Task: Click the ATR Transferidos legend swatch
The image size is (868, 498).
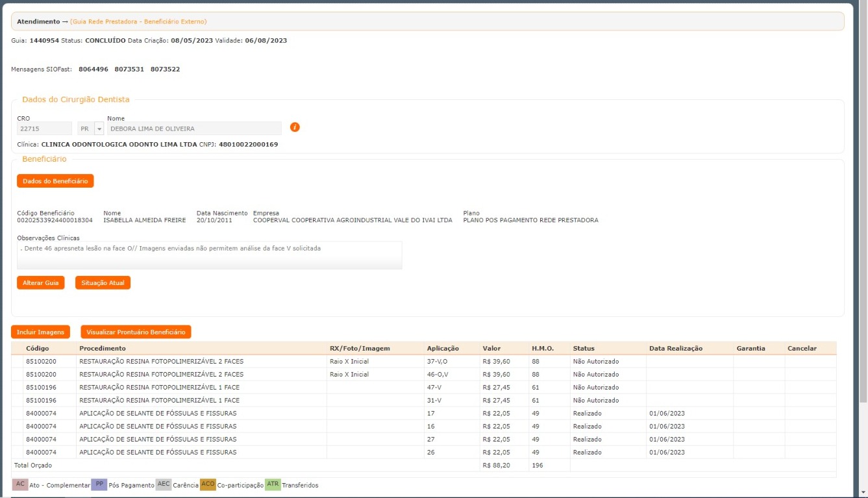Action: [x=273, y=484]
